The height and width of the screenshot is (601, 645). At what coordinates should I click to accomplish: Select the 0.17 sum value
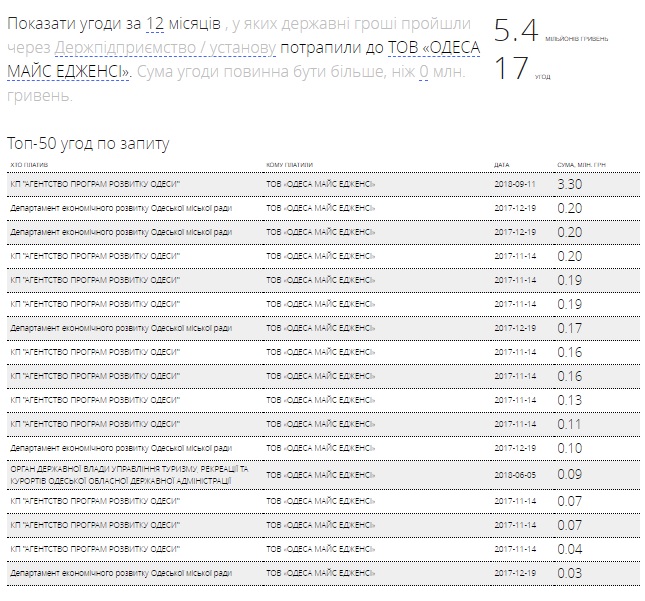pos(570,328)
